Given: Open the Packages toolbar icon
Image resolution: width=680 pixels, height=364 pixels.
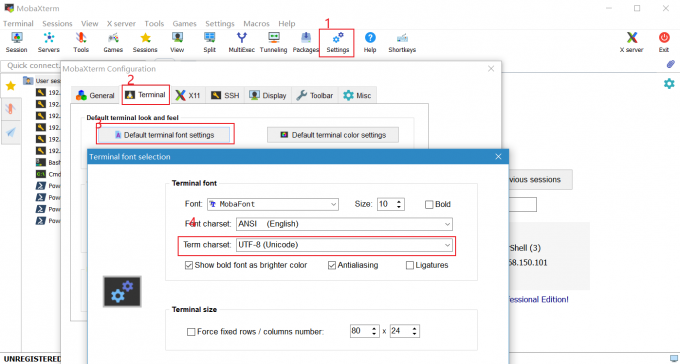Looking at the screenshot, I should click(x=306, y=43).
